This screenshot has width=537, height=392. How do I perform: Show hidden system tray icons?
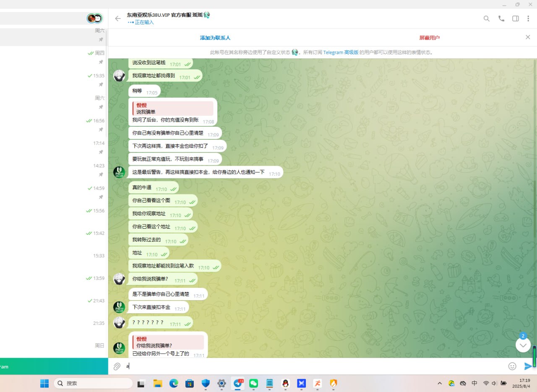tap(440, 383)
